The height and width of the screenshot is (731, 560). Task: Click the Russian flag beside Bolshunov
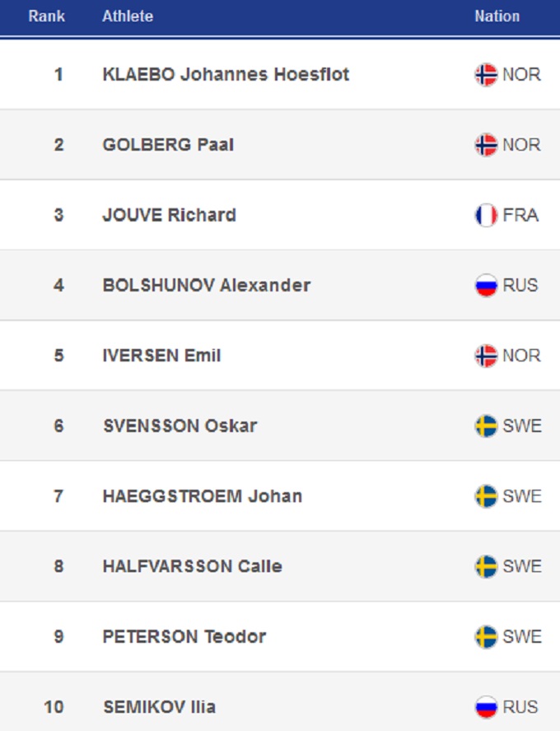[x=486, y=286]
